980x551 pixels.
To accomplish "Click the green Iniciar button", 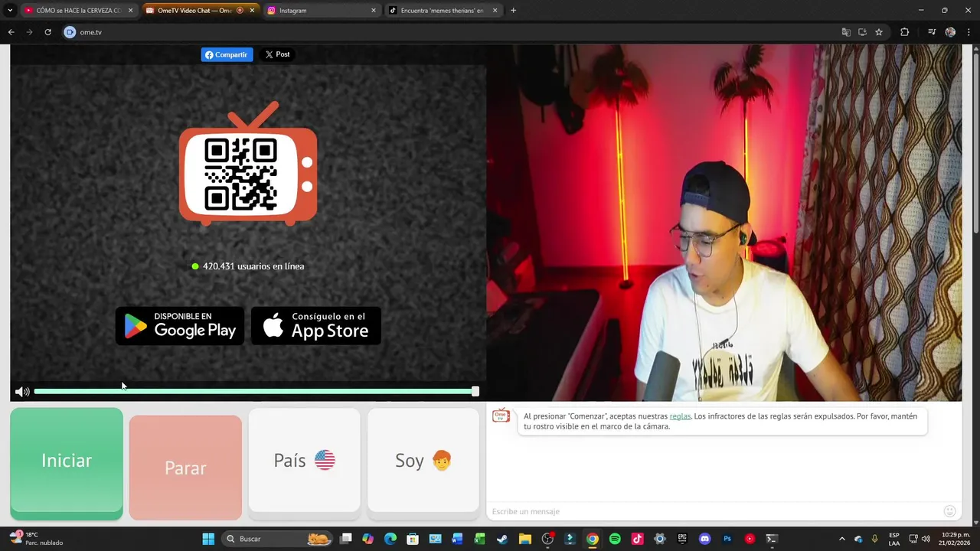I will (67, 464).
